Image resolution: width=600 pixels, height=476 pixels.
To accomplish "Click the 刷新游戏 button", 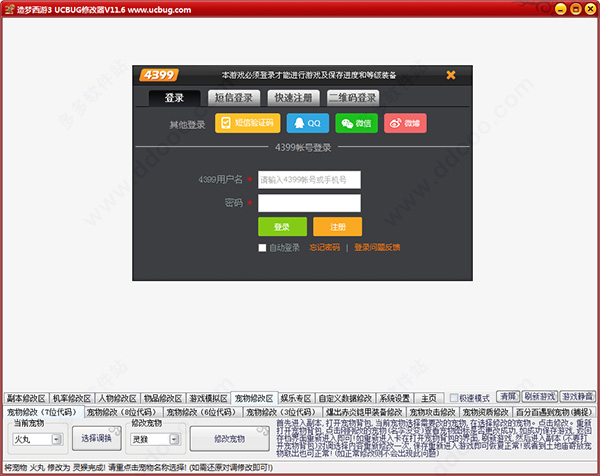I will tap(540, 396).
